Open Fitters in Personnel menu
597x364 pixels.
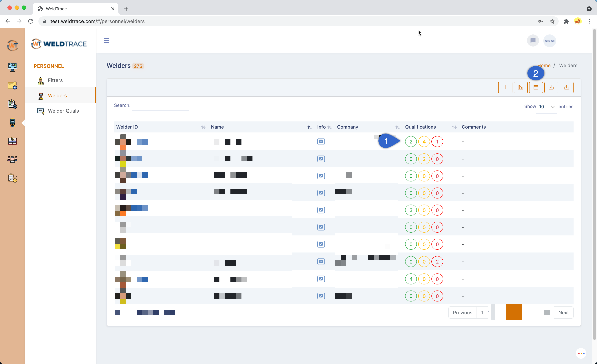pos(55,80)
